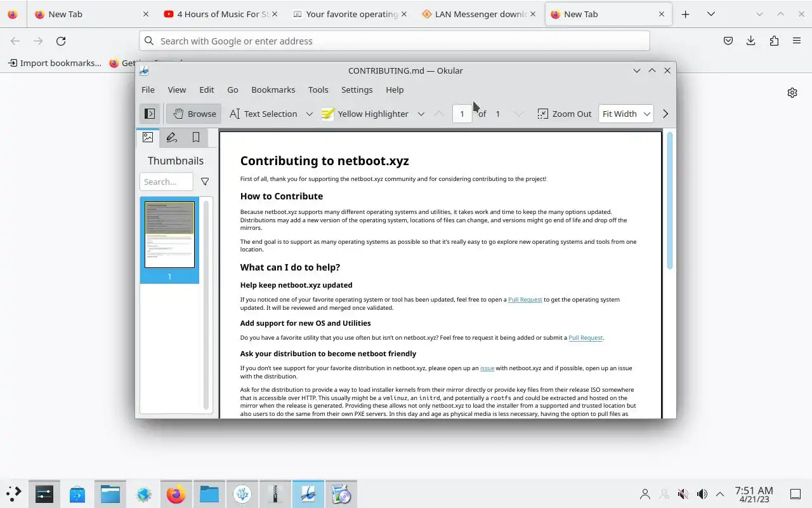The image size is (812, 508).
Task: Open the Firefox downloads panel
Action: pos(751,41)
